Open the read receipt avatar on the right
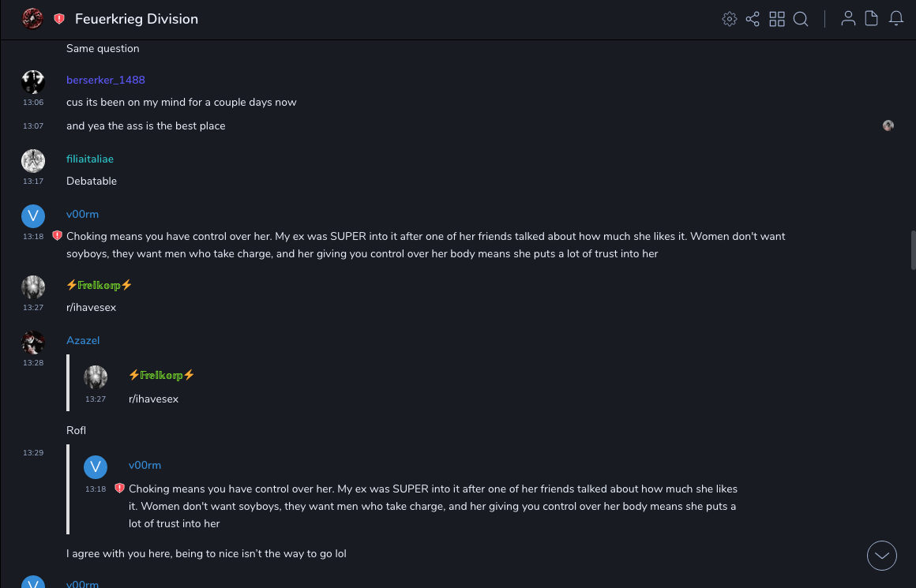Screen dimensions: 916x588 tap(888, 125)
